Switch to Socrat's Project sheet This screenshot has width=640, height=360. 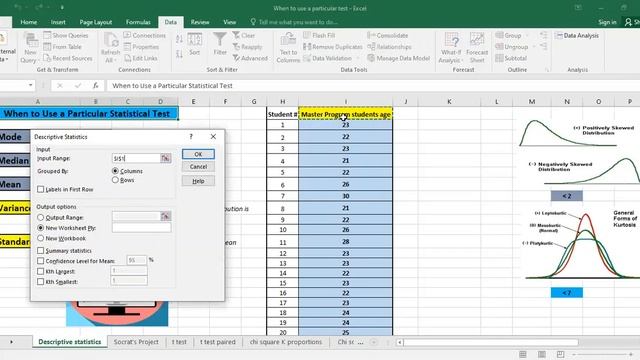coord(136,342)
